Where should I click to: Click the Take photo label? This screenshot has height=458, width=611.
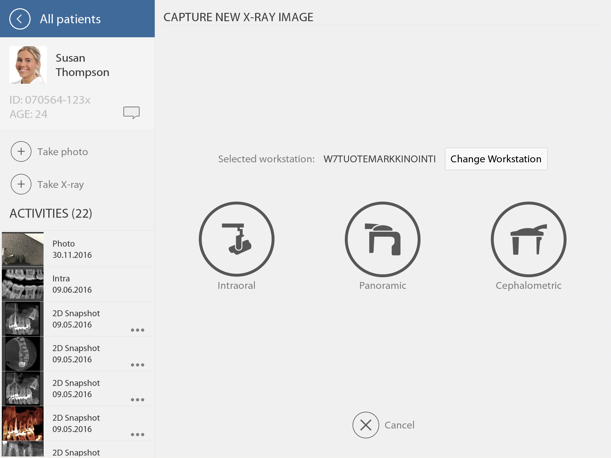pyautogui.click(x=62, y=152)
